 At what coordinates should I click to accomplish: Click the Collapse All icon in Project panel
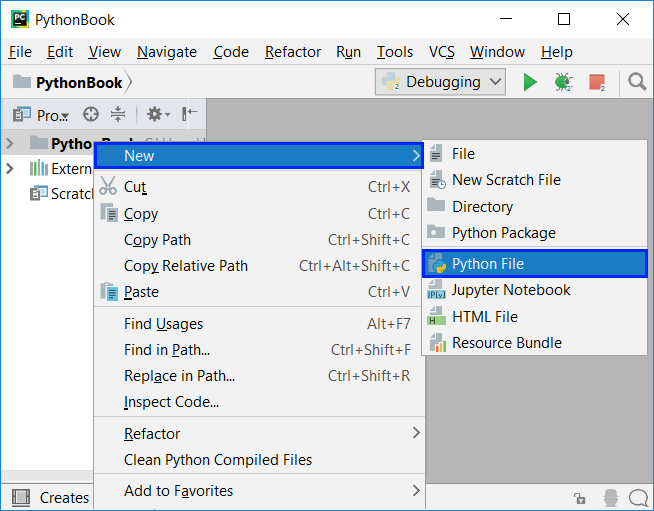click(x=118, y=115)
